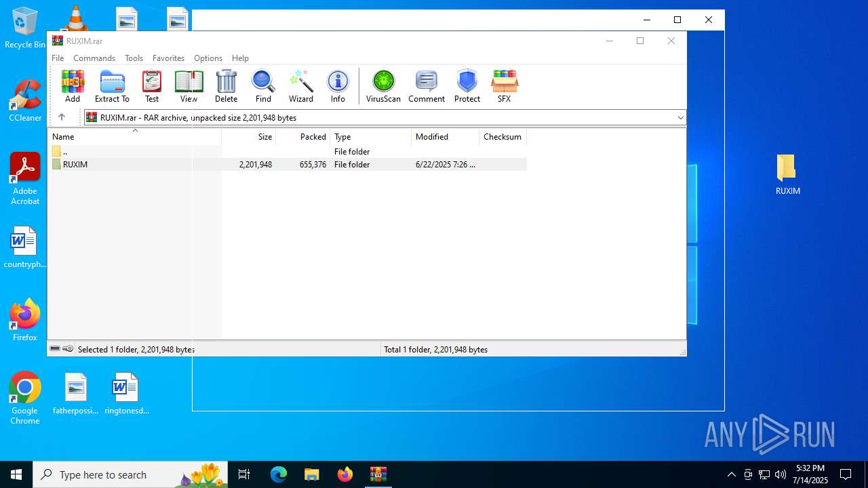Screen dimensions: 868x488
Task: Run VirusScan on the archive
Action: [x=383, y=86]
